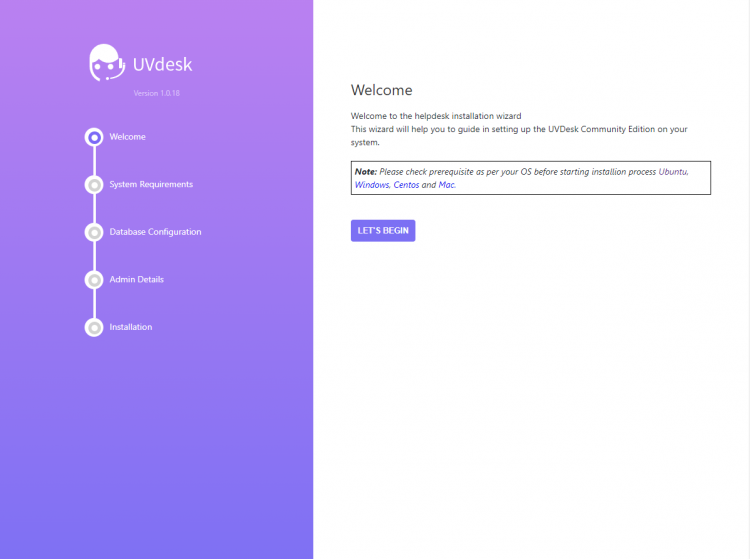Click the LET'S BEGIN button
This screenshot has width=750, height=559.
383,230
